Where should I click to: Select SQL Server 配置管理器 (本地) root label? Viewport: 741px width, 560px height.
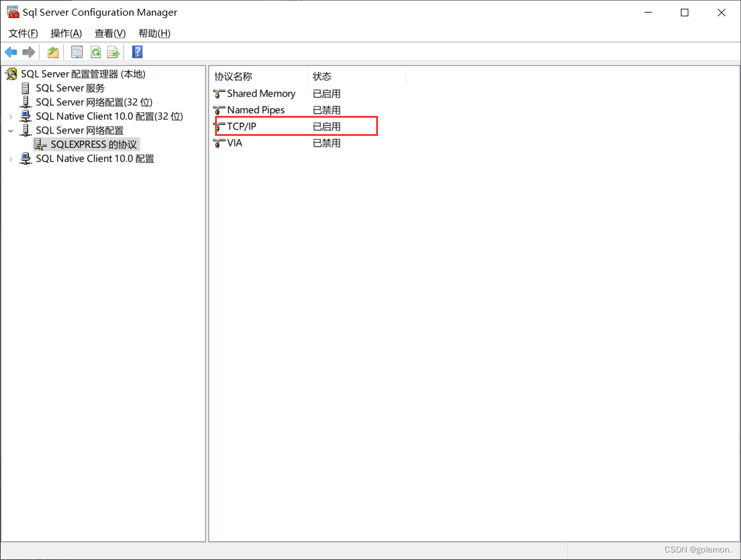83,74
